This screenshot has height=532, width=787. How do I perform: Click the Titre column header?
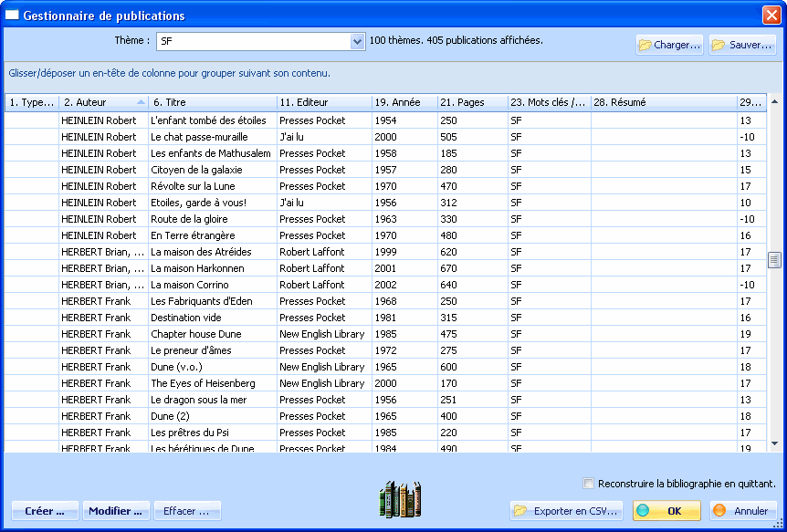click(x=212, y=102)
